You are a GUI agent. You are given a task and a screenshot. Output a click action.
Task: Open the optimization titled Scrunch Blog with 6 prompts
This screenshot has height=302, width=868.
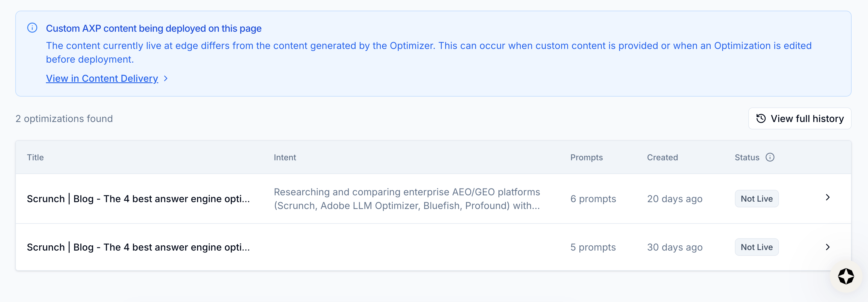[138, 199]
